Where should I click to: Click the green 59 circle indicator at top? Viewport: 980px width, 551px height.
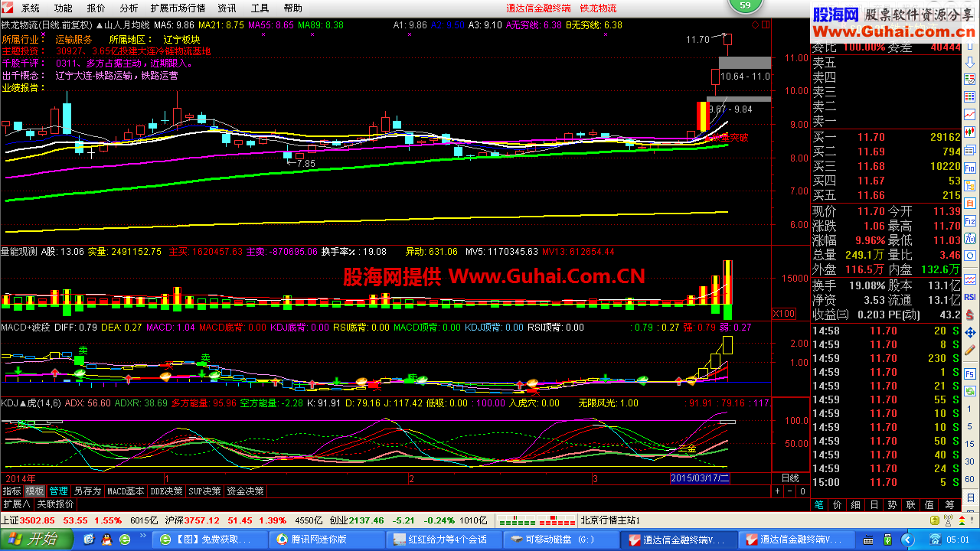point(746,6)
